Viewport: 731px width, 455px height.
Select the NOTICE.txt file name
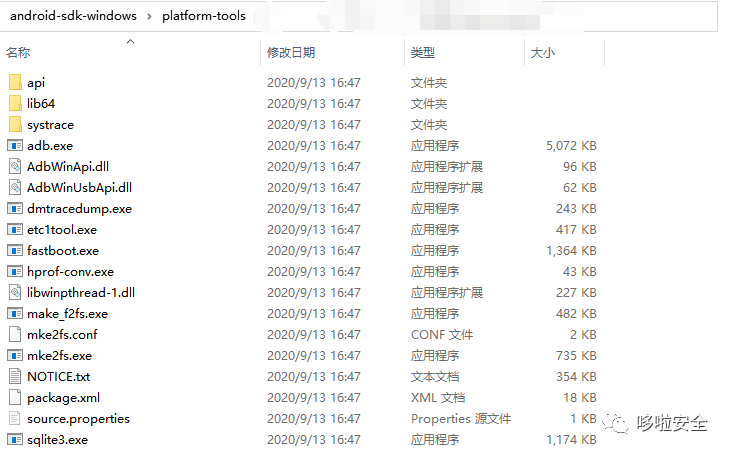tap(59, 377)
